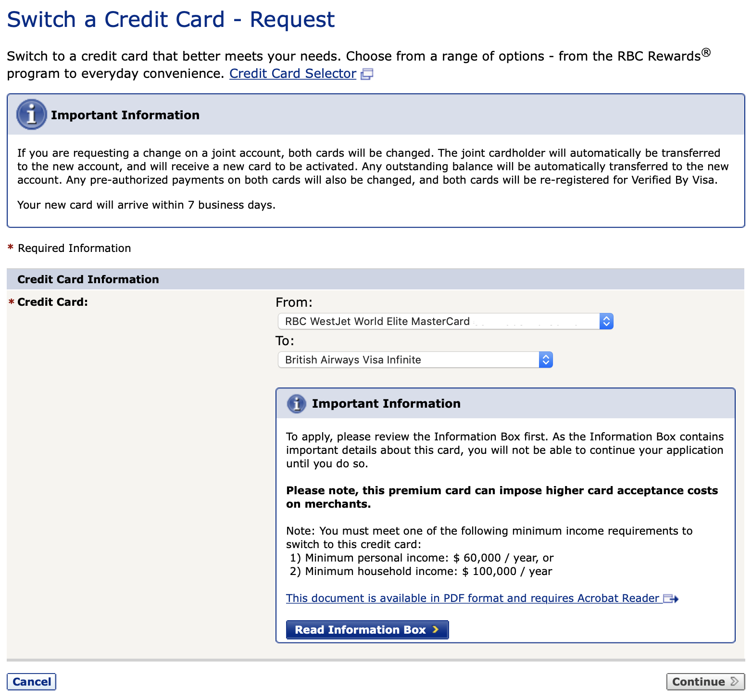Click the 'Your new card will arrive' text
Screen dimensions: 752x700
(146, 205)
